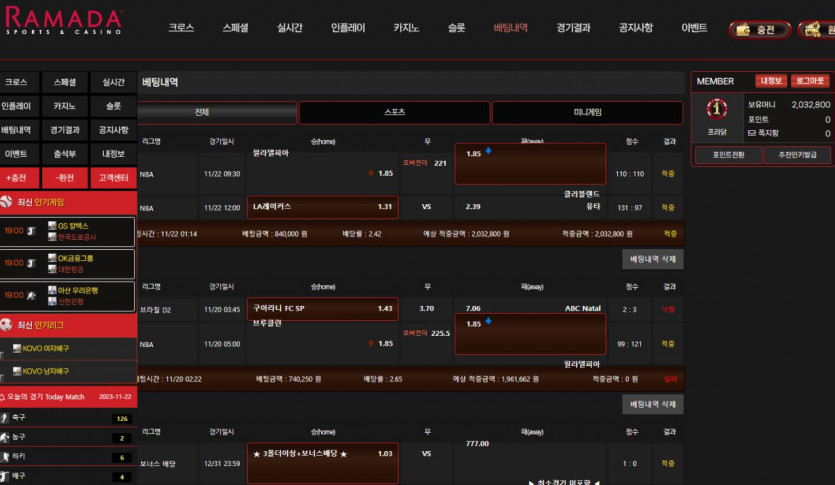Switch to the 미니게임 tab
835x485 pixels.
(587, 112)
